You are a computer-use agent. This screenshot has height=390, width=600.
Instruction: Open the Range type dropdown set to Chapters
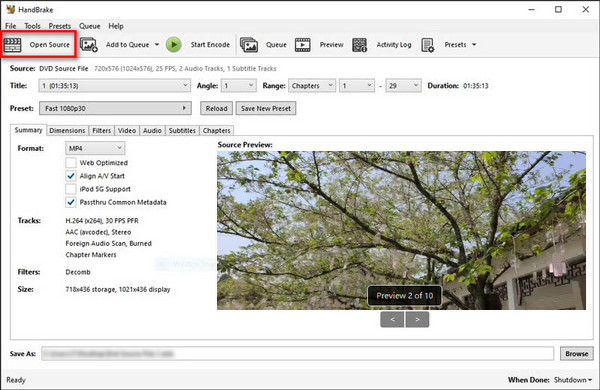[312, 86]
